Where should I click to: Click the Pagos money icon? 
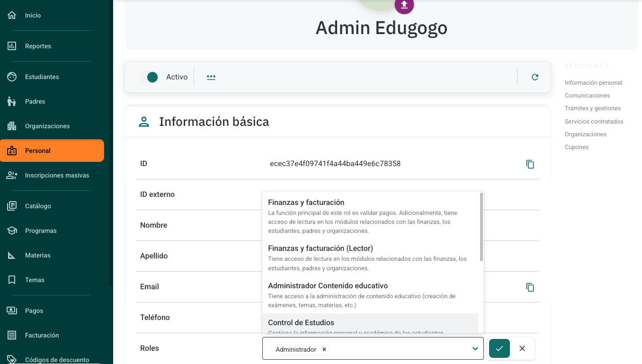(x=12, y=311)
